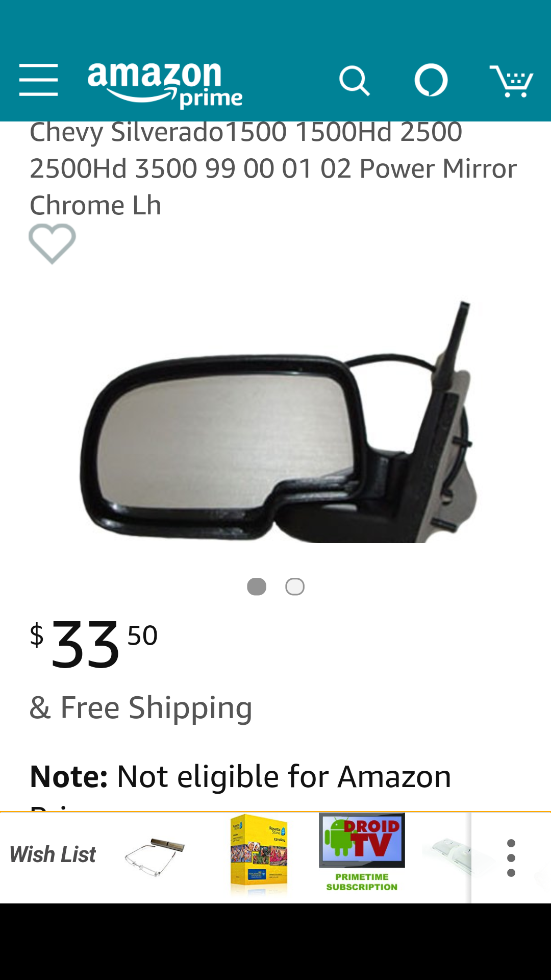Tap the $33.50 price
The image size is (551, 980).
coord(94,644)
